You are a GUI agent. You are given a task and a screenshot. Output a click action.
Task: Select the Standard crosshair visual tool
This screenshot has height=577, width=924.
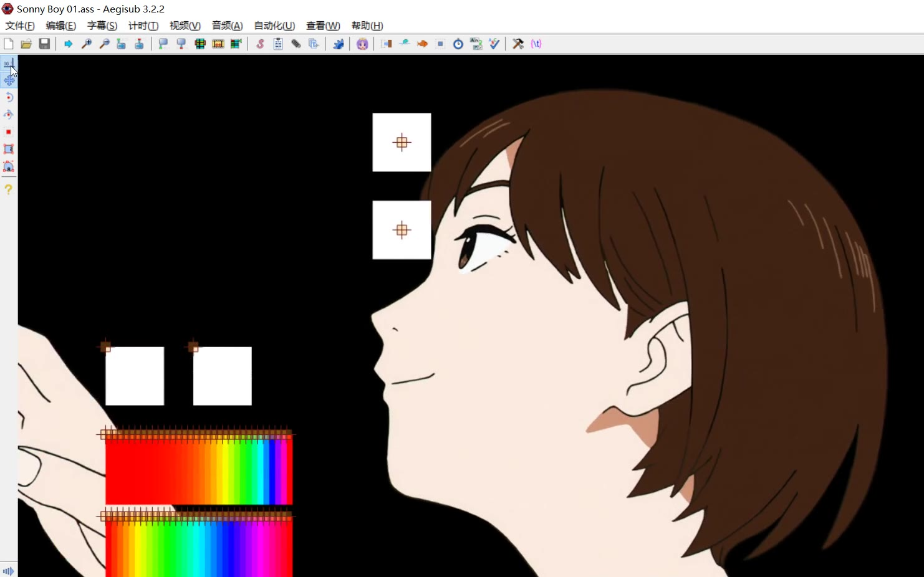tap(9, 63)
